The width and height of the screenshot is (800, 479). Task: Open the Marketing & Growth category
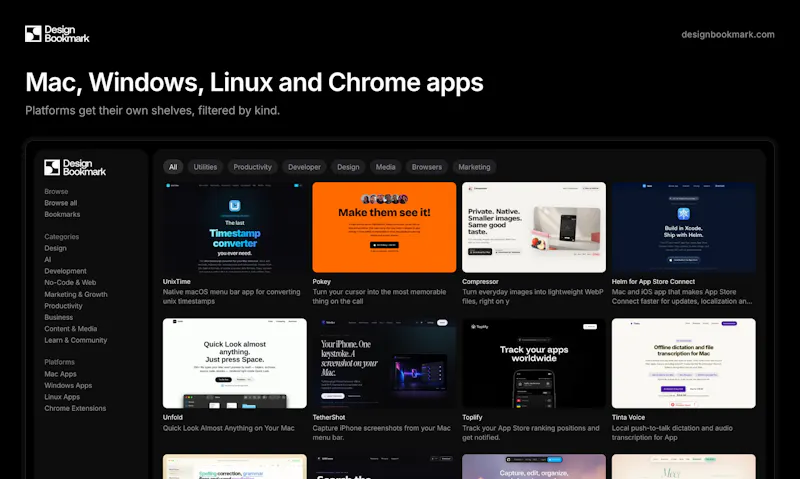point(76,294)
